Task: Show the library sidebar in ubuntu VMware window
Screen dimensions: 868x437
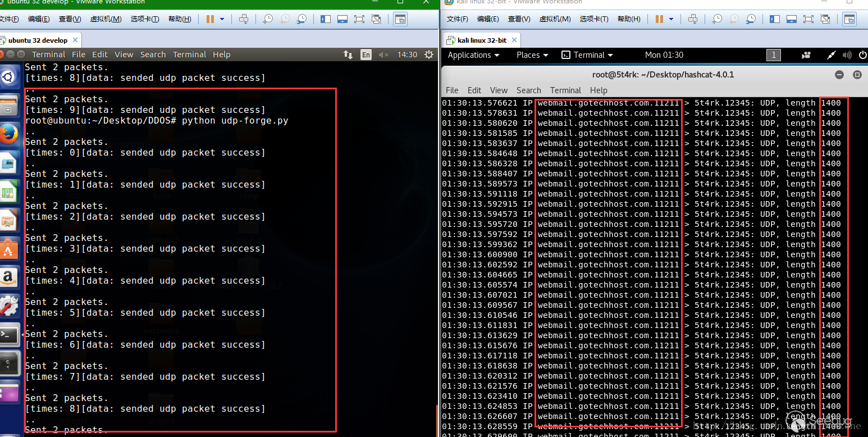Action: point(326,19)
